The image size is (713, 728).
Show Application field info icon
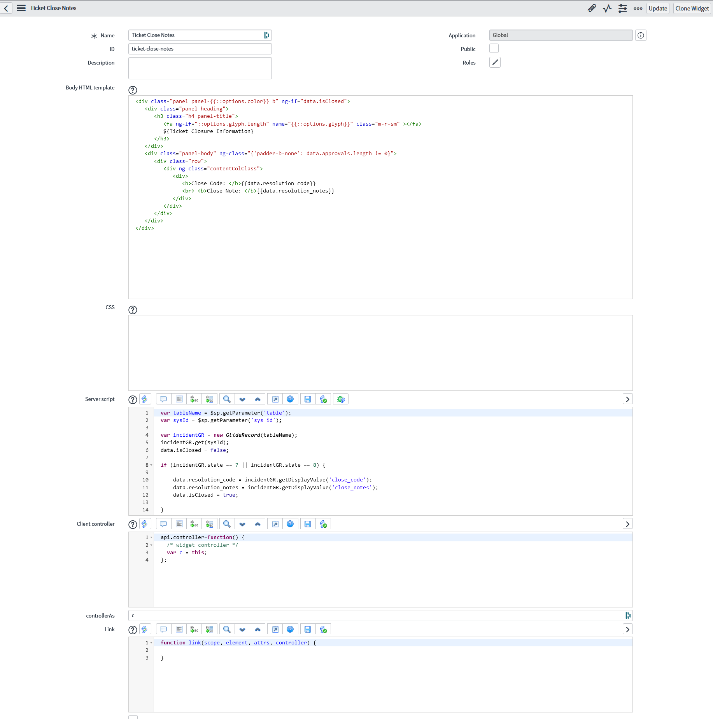(x=641, y=35)
